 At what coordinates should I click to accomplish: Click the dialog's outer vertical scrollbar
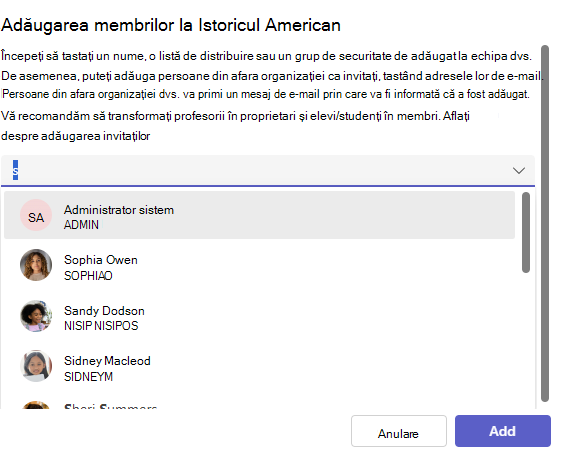pyautogui.click(x=545, y=223)
